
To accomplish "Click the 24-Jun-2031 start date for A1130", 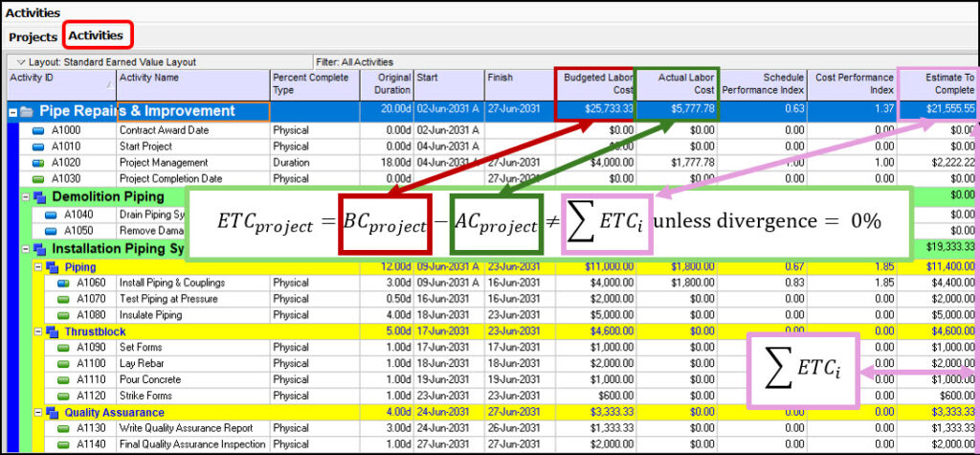I will [x=444, y=429].
